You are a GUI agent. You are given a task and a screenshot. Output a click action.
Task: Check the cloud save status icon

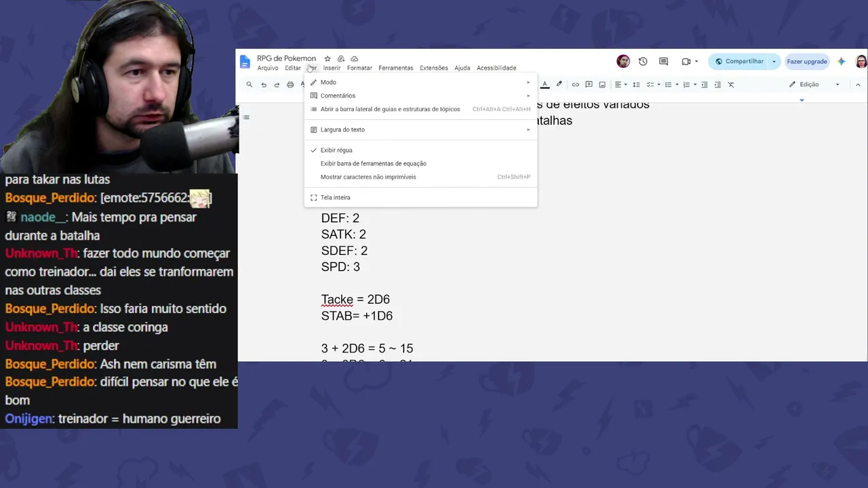pyautogui.click(x=354, y=58)
